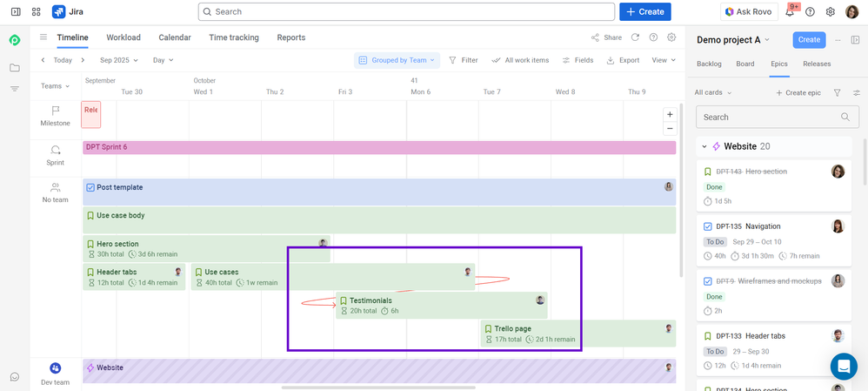Open the Intercom chat bubble button
This screenshot has width=868, height=391.
(844, 367)
